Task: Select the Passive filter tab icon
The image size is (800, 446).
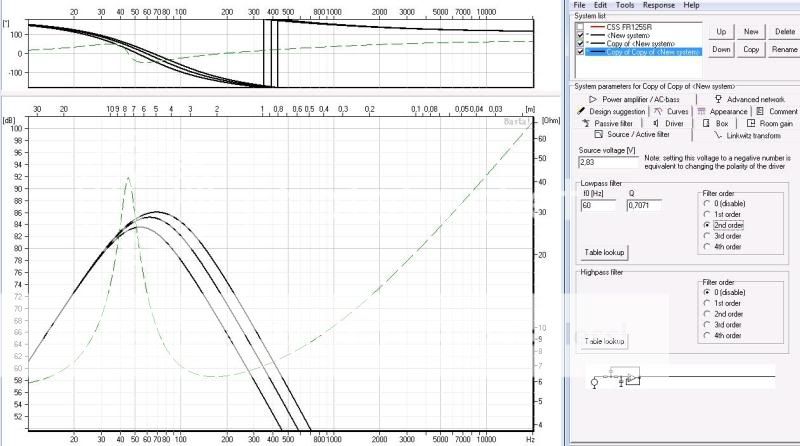Action: tap(585, 123)
